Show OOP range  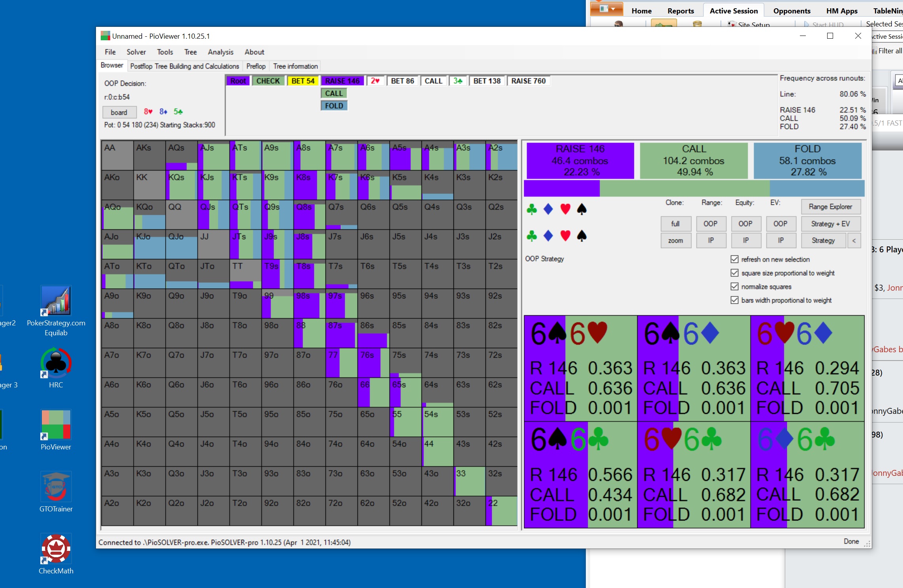point(711,224)
